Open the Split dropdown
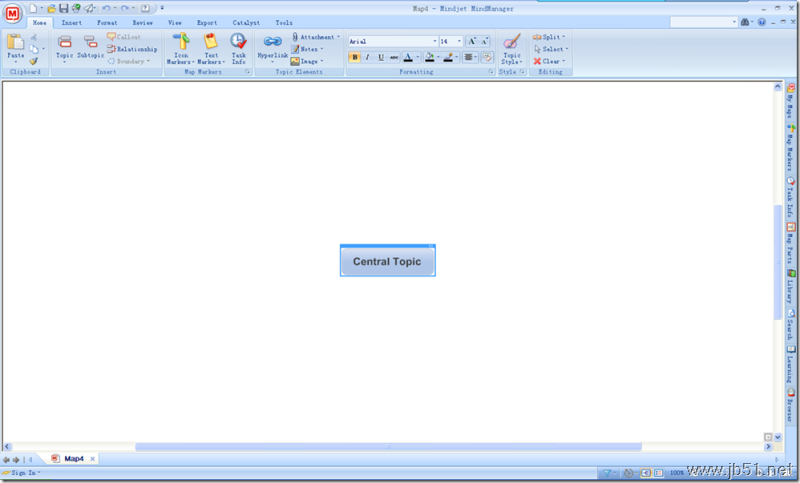The image size is (800, 483). pyautogui.click(x=549, y=37)
